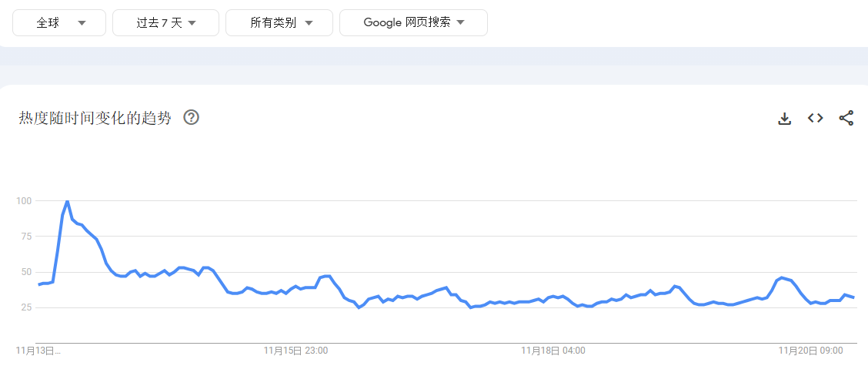The width and height of the screenshot is (868, 366).
Task: Select the 11月18日 04:00 time label
Action: coord(553,351)
